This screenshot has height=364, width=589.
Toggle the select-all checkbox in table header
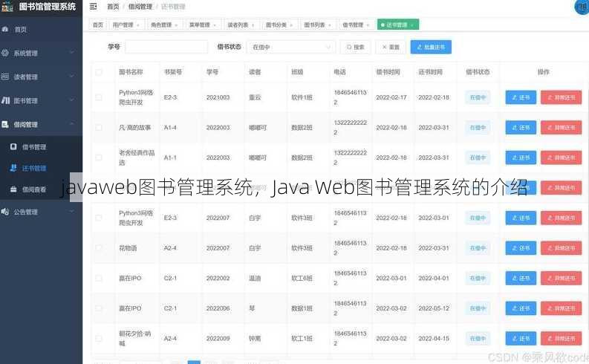(99, 72)
